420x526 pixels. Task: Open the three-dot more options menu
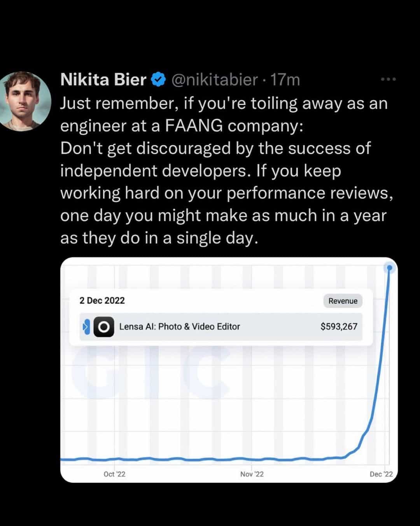click(388, 79)
